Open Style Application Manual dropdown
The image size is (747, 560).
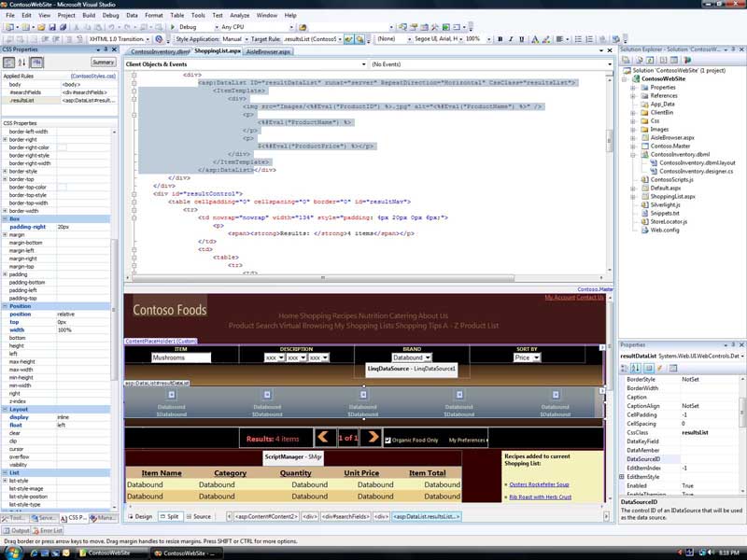tap(247, 39)
